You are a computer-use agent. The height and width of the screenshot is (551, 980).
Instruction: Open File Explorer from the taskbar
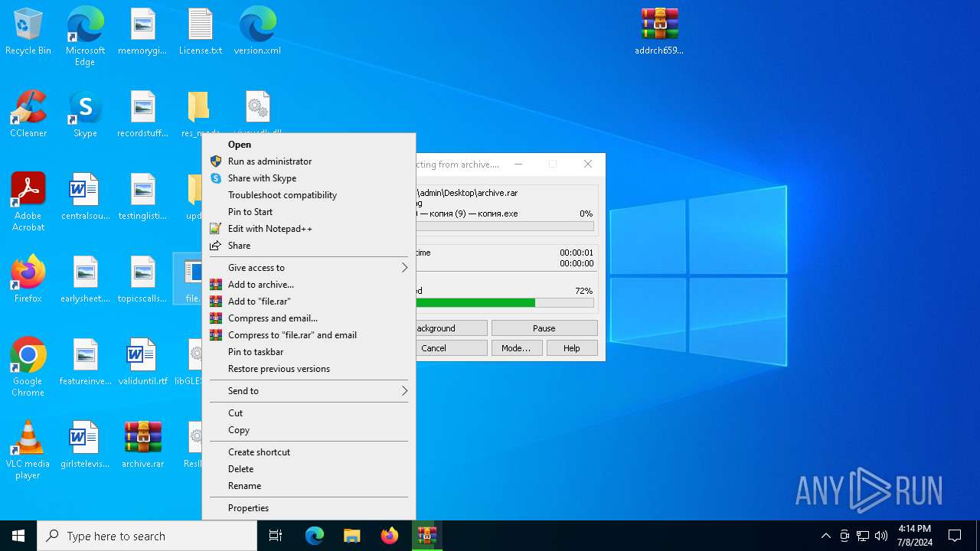click(352, 536)
